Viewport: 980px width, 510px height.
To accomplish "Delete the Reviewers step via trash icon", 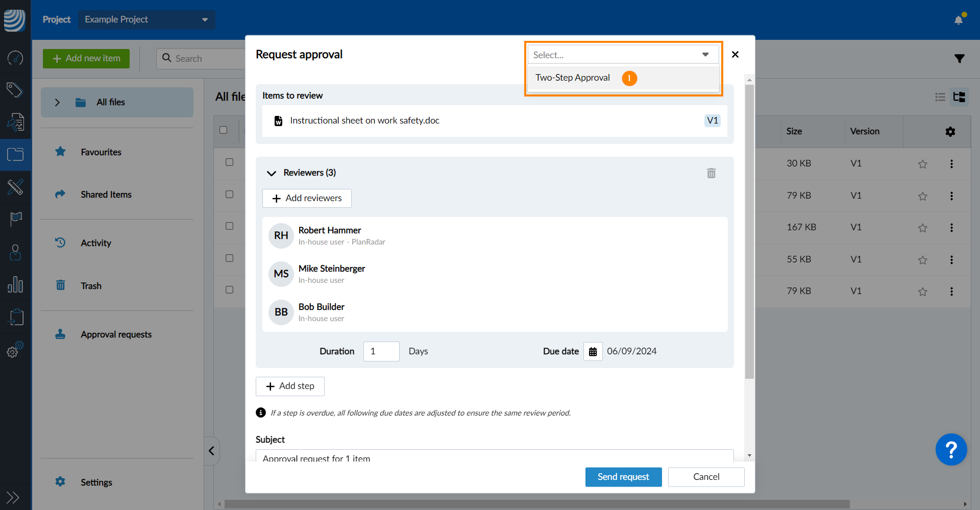I will 711,173.
